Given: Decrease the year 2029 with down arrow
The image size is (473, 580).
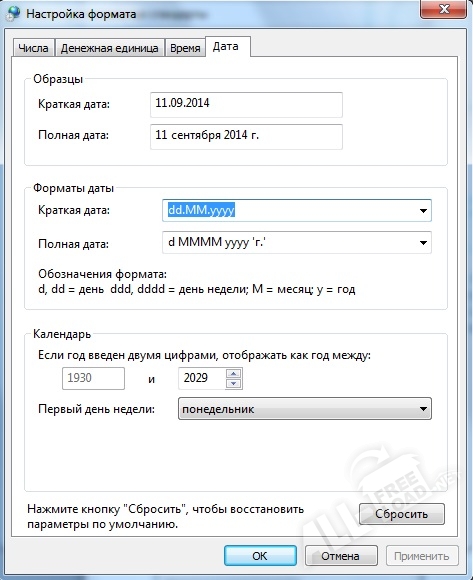Looking at the screenshot, I should (x=233, y=384).
